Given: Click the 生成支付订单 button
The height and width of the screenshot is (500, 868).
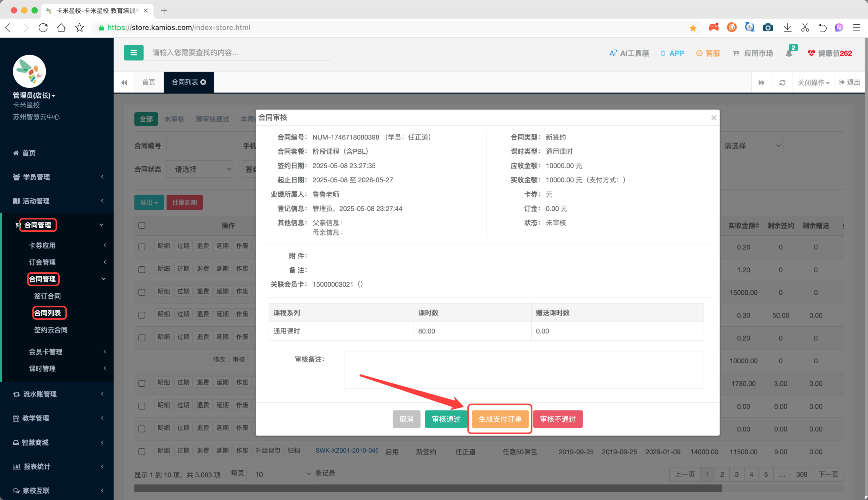Looking at the screenshot, I should [500, 419].
